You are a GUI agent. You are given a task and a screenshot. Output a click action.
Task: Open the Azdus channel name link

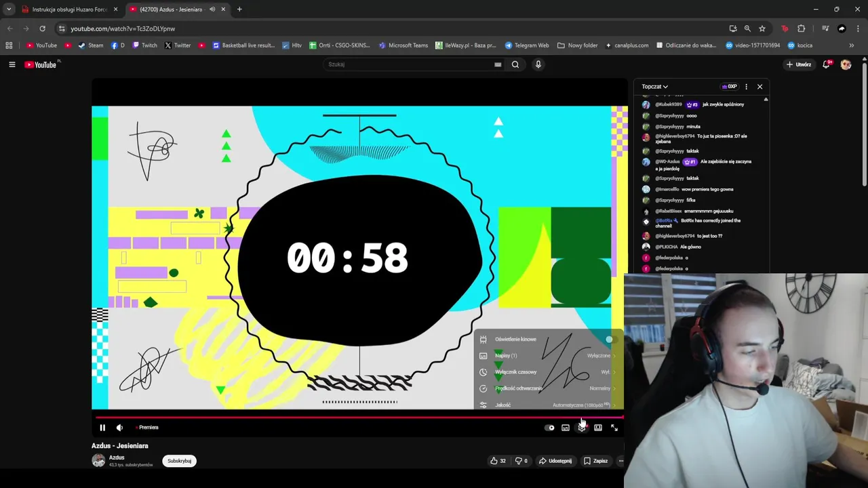(x=117, y=457)
